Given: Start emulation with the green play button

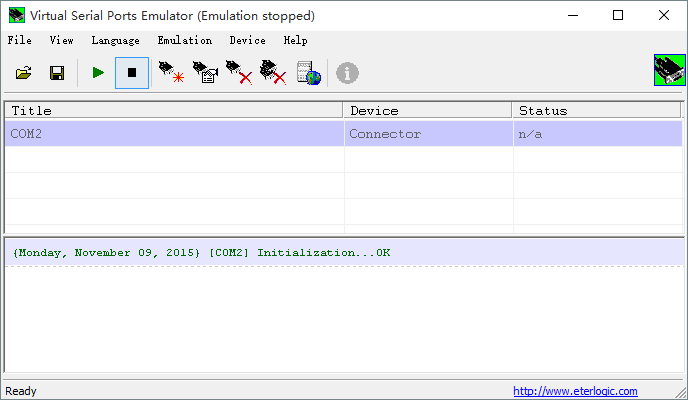Looking at the screenshot, I should point(98,73).
